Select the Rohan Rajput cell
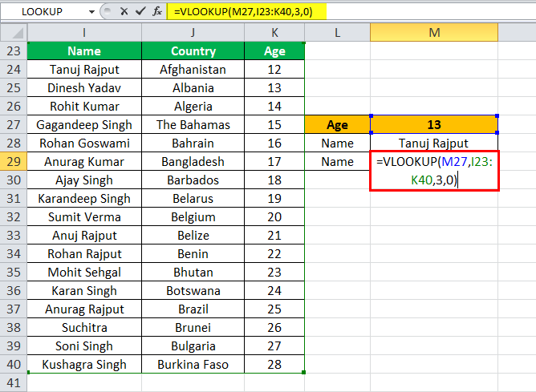The width and height of the screenshot is (536, 392). click(84, 253)
